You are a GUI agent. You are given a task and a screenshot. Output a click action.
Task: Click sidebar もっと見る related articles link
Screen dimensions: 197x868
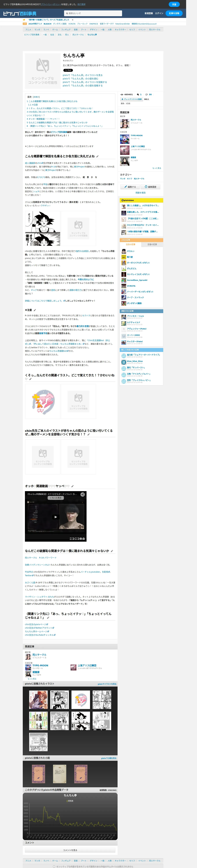[x=157, y=168]
